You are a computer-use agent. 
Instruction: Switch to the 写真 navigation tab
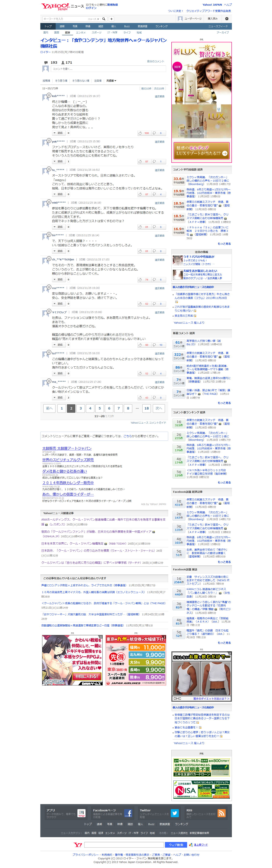(x=75, y=26)
